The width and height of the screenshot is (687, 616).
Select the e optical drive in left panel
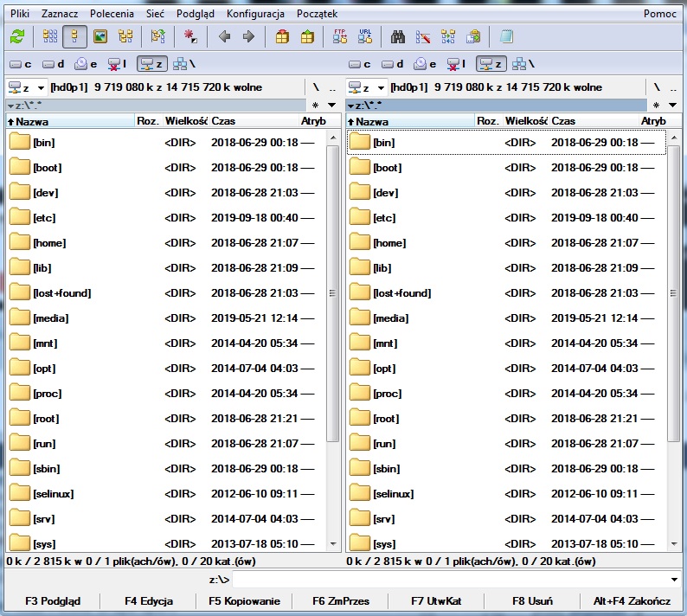point(86,64)
